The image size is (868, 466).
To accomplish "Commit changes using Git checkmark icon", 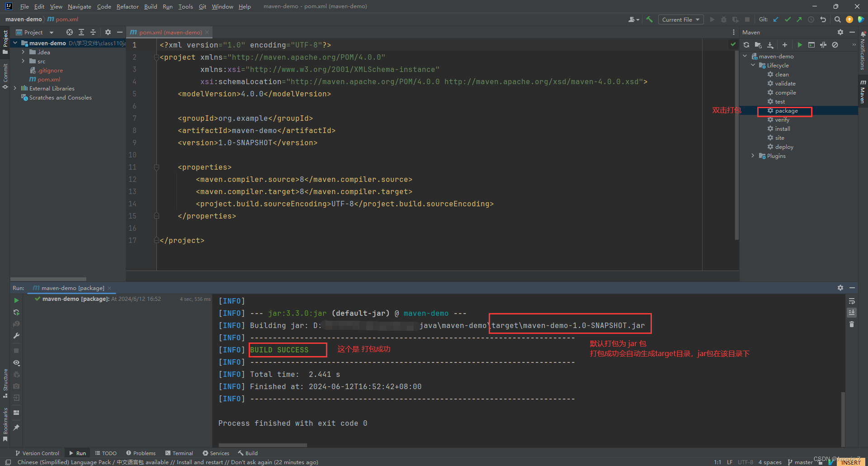I will [x=788, y=19].
